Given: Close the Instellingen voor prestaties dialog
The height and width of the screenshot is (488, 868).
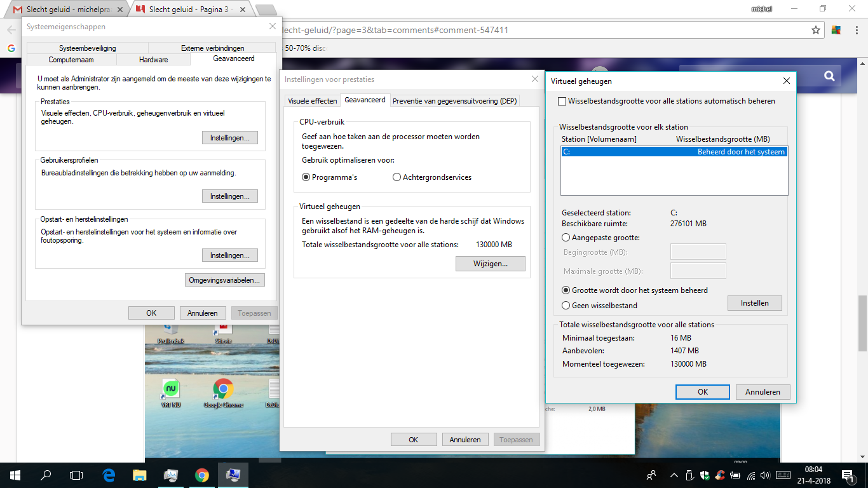Looking at the screenshot, I should pyautogui.click(x=535, y=79).
